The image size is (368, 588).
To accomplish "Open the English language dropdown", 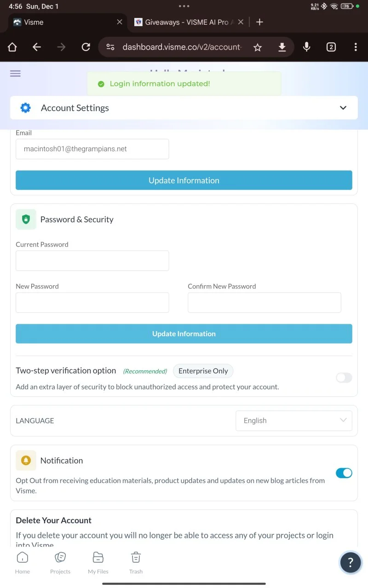I will [294, 421].
